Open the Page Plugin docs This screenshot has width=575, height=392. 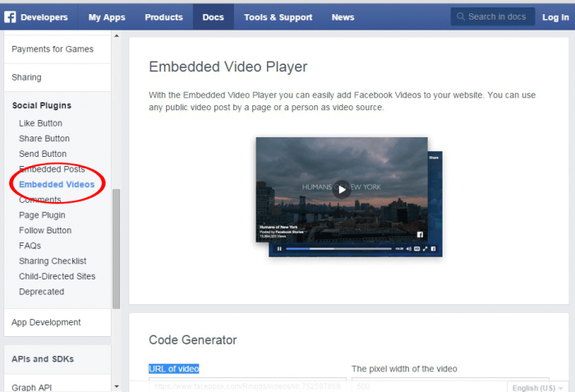[42, 215]
